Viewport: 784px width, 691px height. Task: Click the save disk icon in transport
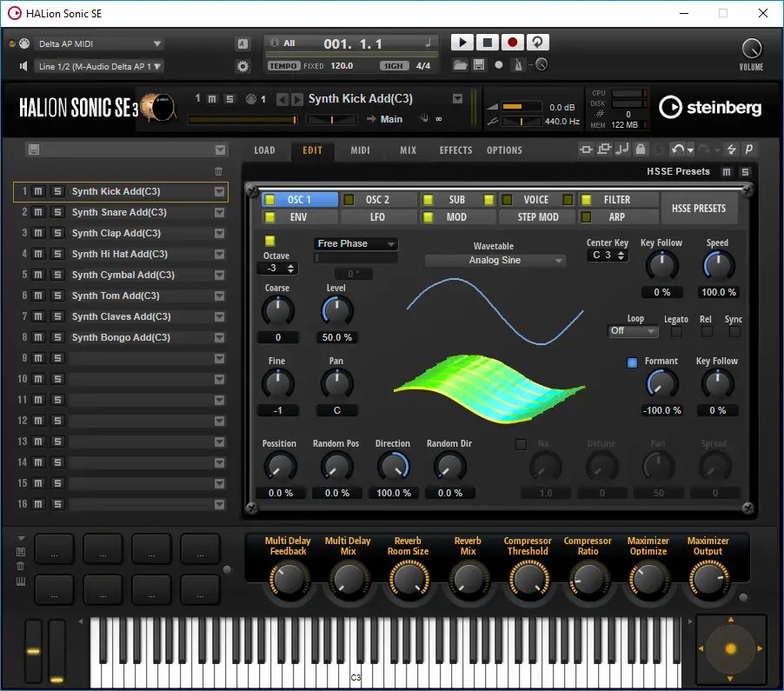(479, 65)
